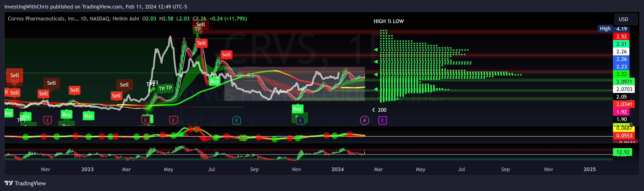644x191 pixels.
Task: Click red E marker overlapping a Buy label
Action: pyautogui.click(x=146, y=120)
